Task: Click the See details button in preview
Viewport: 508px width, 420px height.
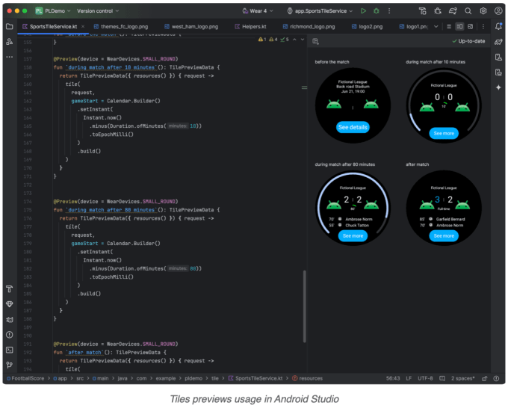Action: point(353,127)
